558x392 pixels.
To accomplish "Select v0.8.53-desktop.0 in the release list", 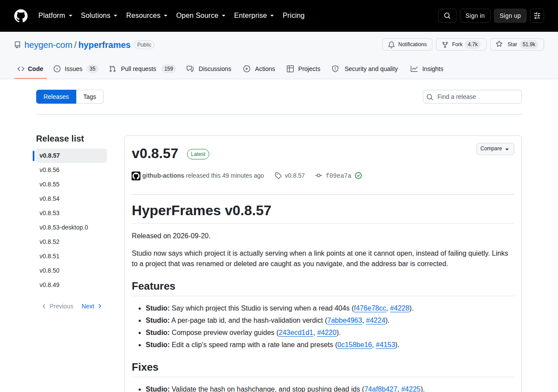I will (x=71, y=227).
